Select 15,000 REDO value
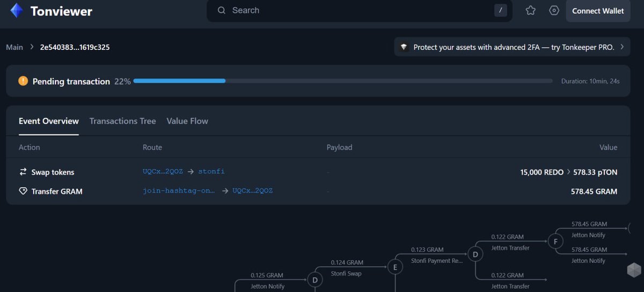Viewport: 644px width, 292px height. 541,172
